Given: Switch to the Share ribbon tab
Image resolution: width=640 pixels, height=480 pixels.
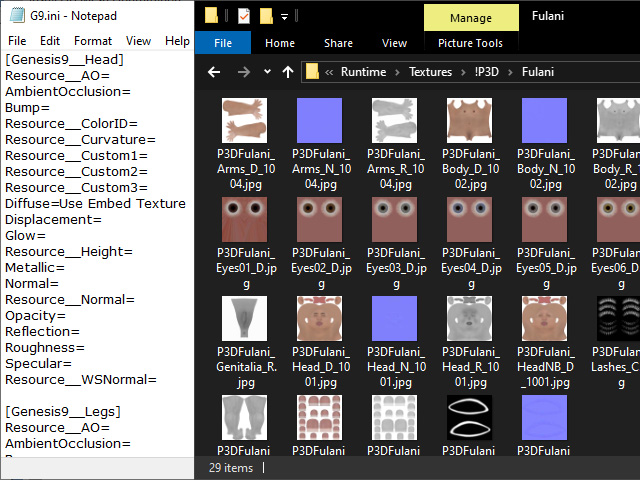Looking at the screenshot, I should [x=338, y=43].
